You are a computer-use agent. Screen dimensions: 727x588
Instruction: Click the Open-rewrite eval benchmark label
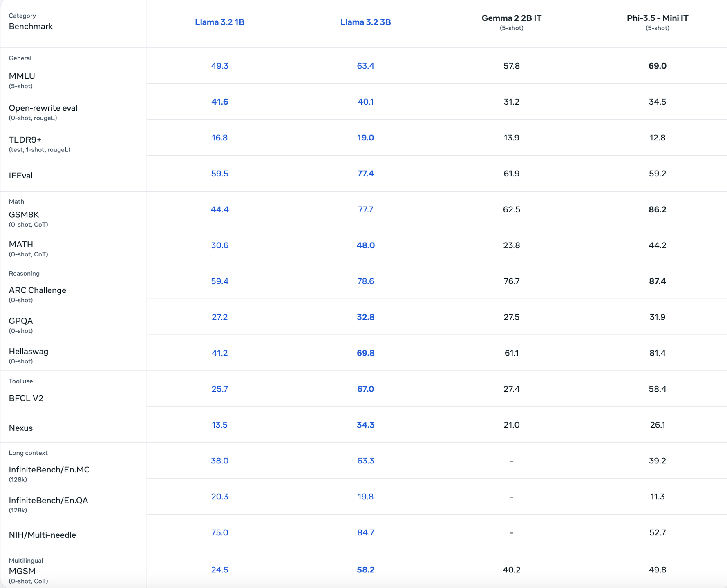coord(43,108)
